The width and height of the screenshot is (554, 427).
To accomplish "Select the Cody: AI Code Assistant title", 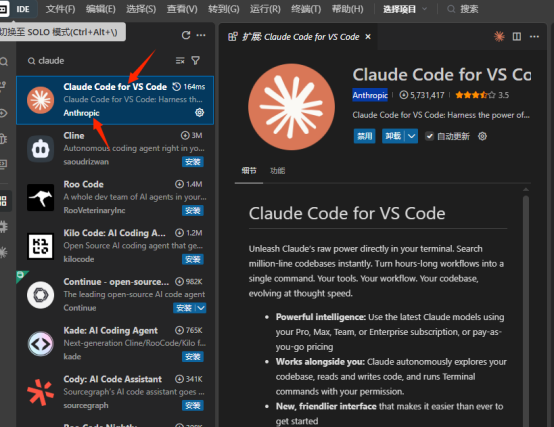I will (x=112, y=379).
